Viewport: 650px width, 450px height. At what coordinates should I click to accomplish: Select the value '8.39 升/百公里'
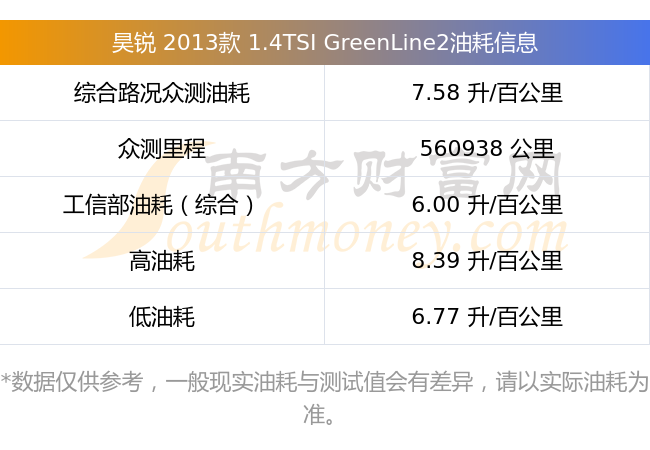pos(487,261)
